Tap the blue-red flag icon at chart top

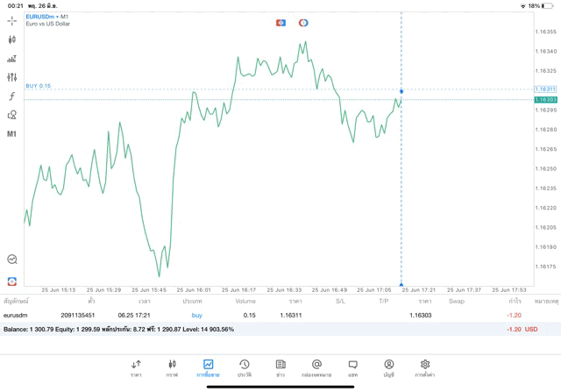click(280, 22)
